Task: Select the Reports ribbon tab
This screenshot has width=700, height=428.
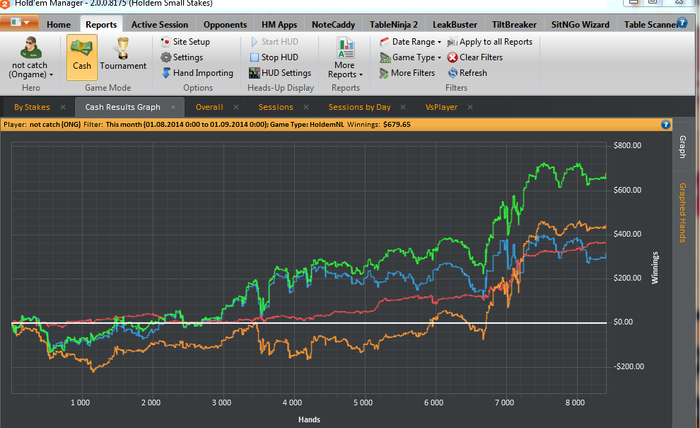Action: click(x=101, y=25)
